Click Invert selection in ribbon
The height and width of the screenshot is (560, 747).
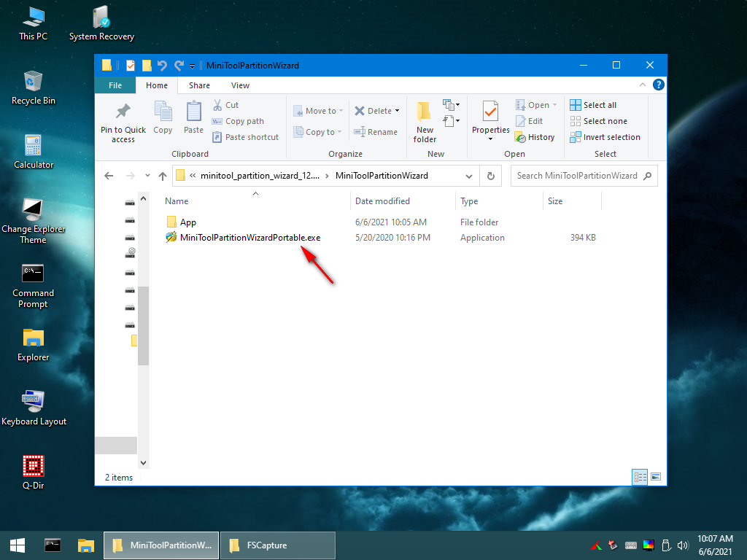tap(605, 137)
